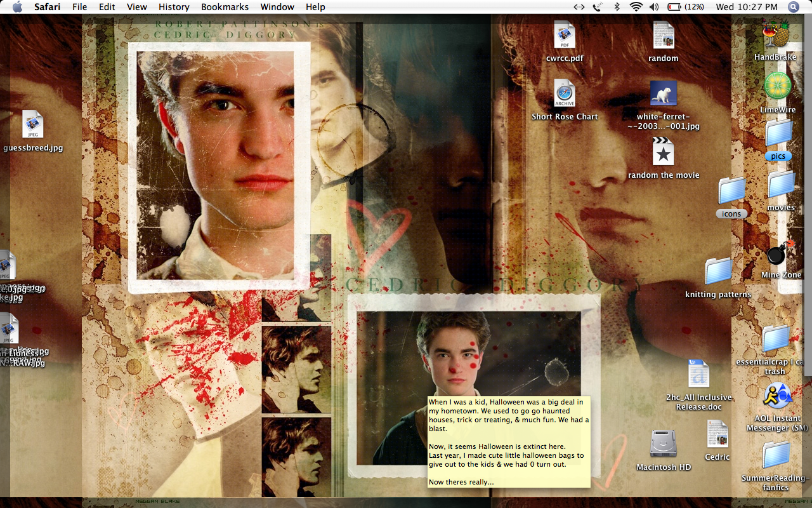Open AOL Instant Messenger icon
812x508 pixels.
tap(777, 396)
